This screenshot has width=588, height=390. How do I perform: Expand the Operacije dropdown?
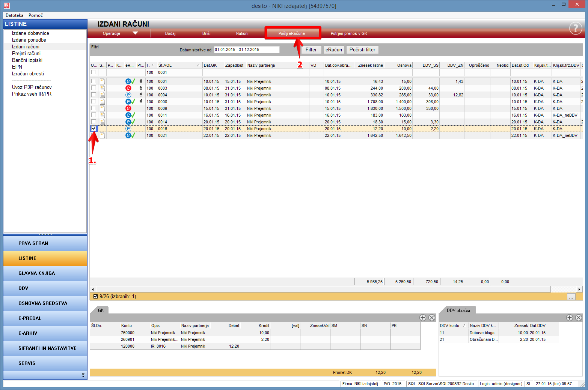135,33
